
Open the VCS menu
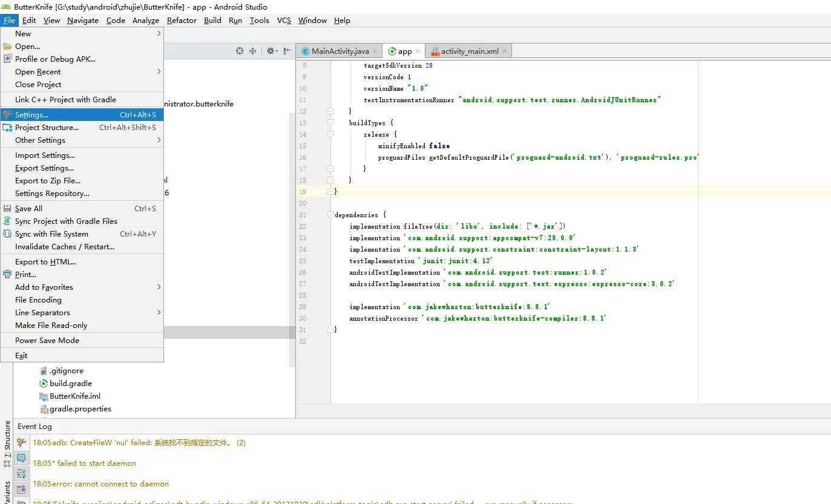pyautogui.click(x=284, y=20)
